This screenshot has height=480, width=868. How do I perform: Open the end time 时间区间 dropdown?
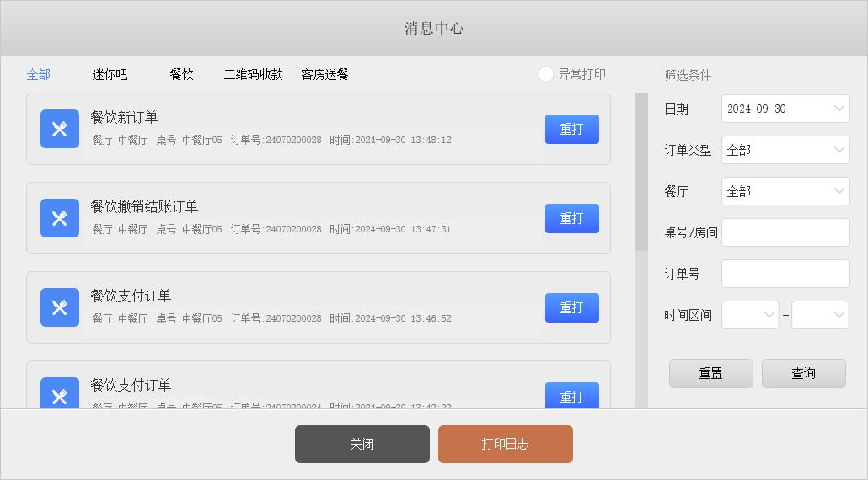click(x=820, y=315)
